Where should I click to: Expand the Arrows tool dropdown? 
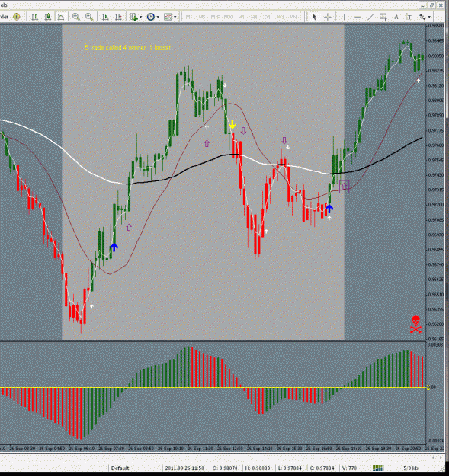429,17
